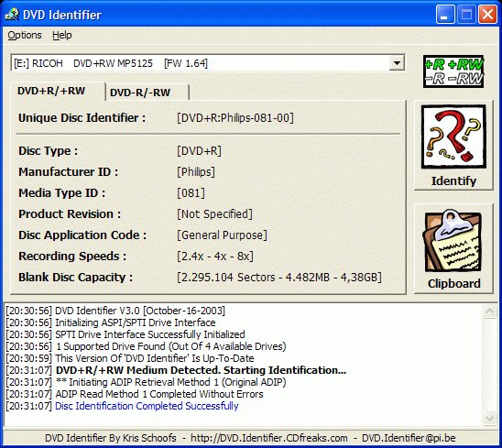
Task: Click the Unique Disc Identifier value
Action: pos(235,118)
